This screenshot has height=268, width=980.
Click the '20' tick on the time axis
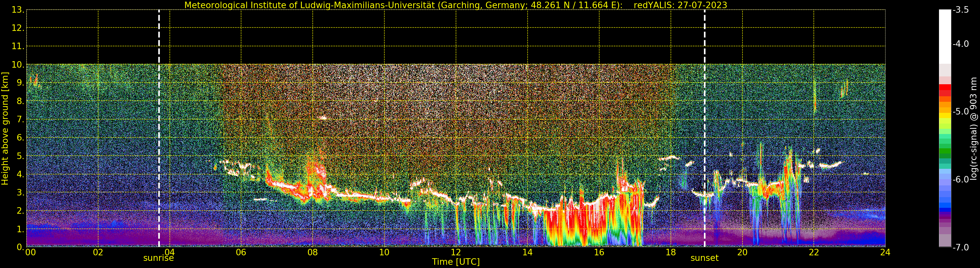click(742, 252)
